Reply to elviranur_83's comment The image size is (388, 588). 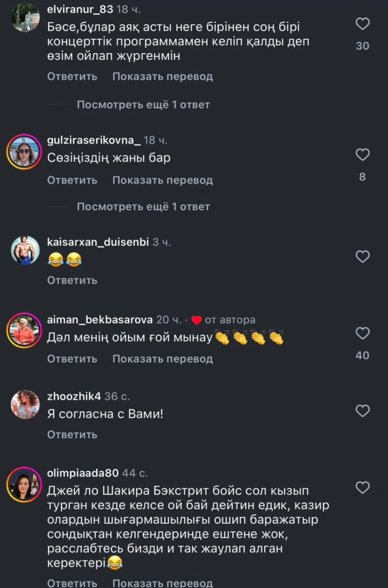pyautogui.click(x=72, y=76)
